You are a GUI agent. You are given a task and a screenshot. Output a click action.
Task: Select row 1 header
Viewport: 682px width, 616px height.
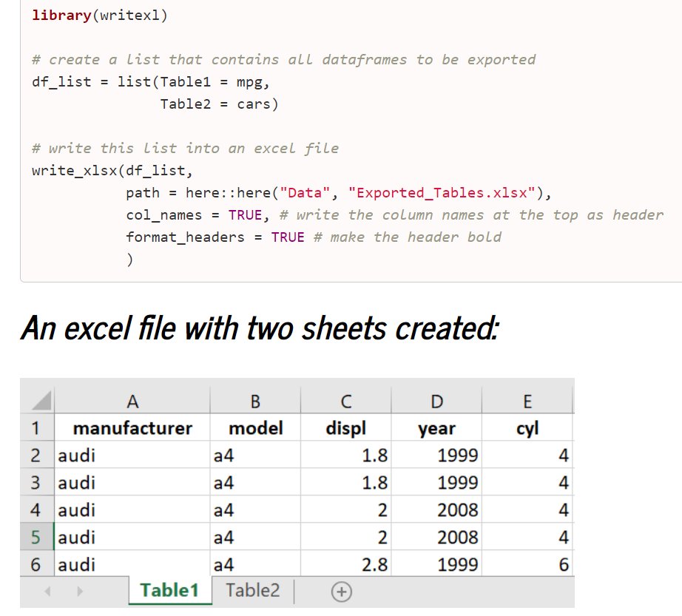(x=36, y=427)
